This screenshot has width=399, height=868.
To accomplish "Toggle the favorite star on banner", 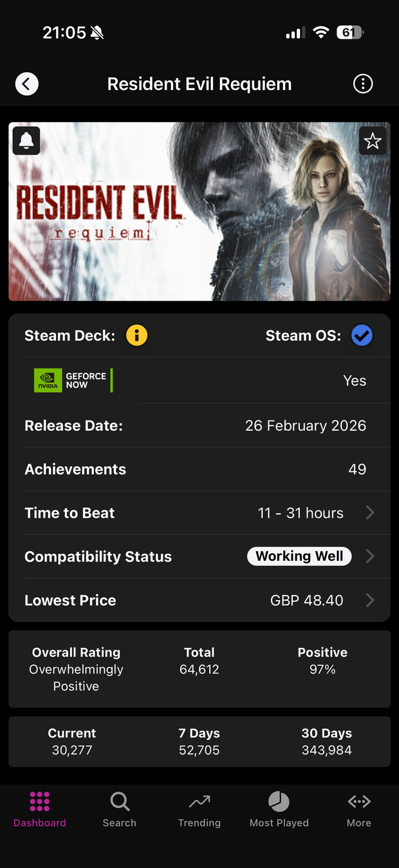I will point(373,140).
